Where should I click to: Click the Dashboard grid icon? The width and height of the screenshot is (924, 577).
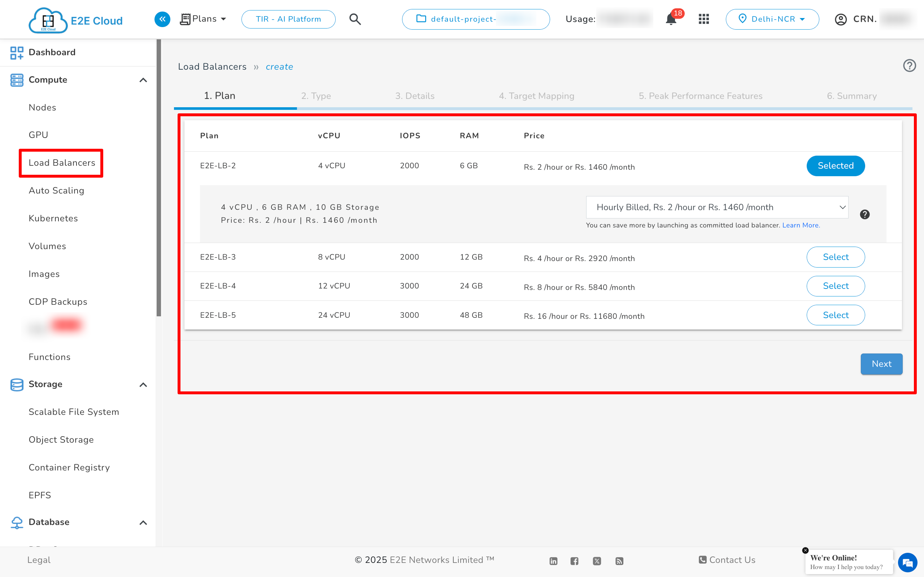click(17, 53)
